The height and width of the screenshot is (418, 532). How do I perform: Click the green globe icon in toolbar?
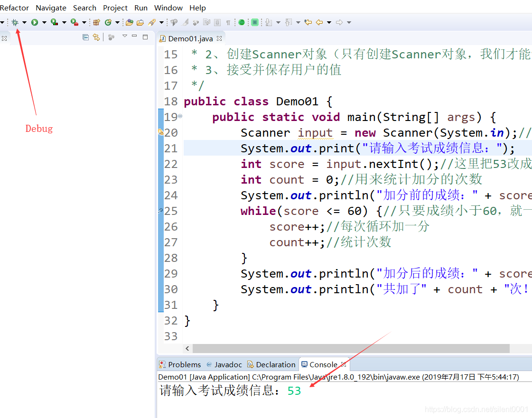tap(242, 22)
